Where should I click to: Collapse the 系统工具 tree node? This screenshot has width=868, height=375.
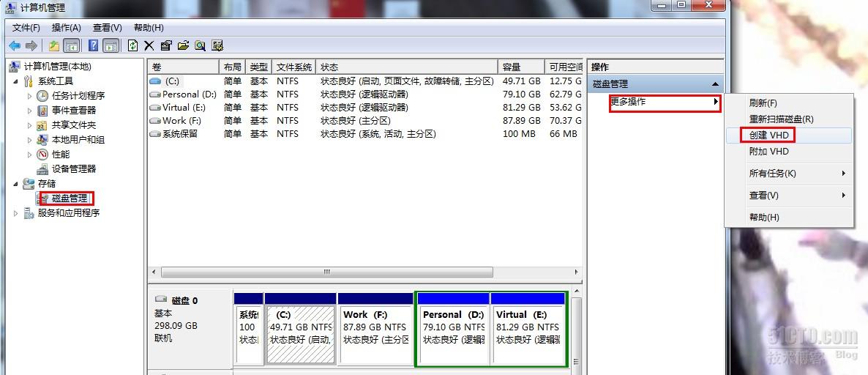[x=17, y=81]
